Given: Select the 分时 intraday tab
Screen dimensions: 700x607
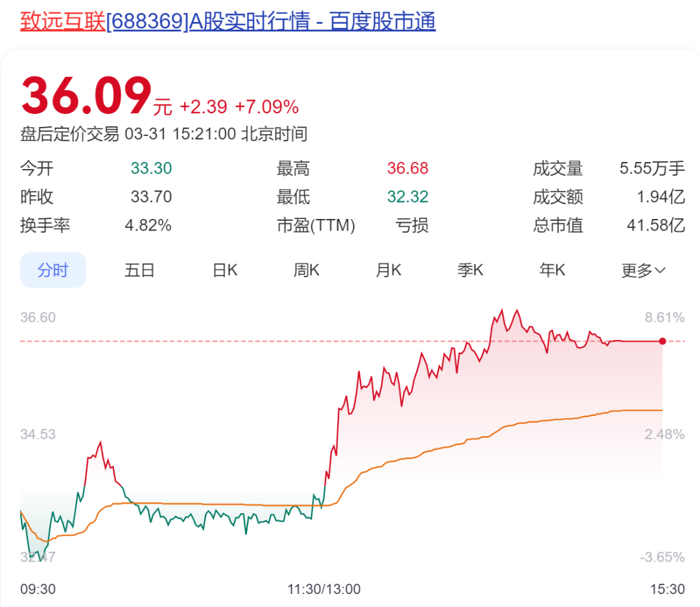Looking at the screenshot, I should 53,270.
